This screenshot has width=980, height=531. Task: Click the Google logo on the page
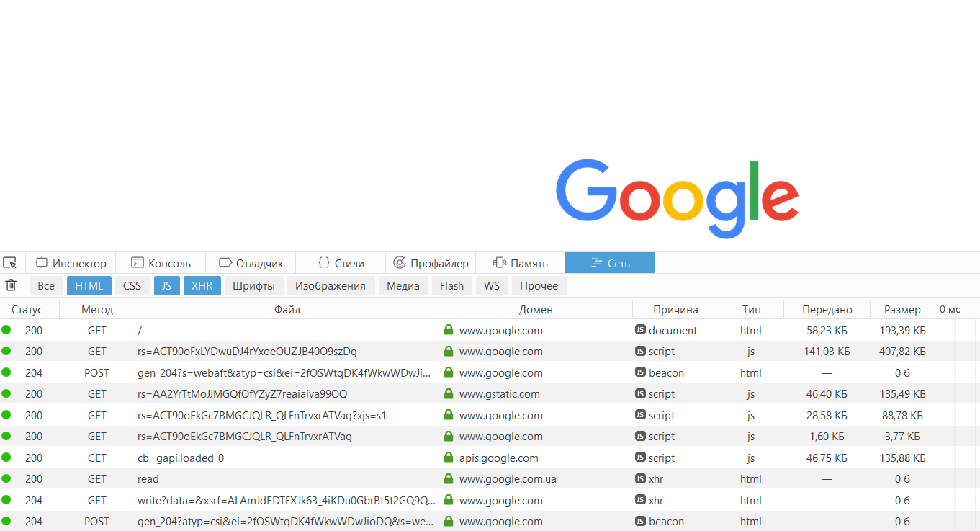click(677, 198)
